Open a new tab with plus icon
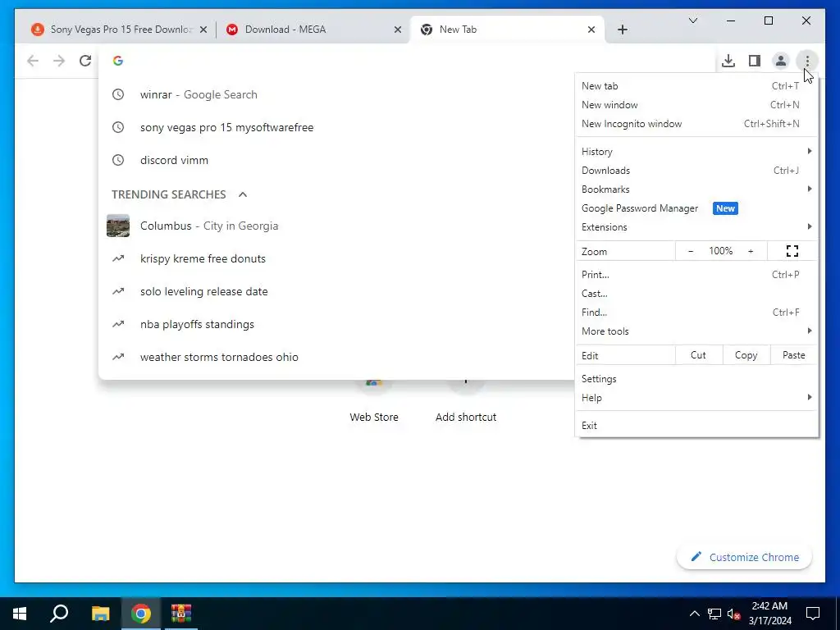Screen dimensions: 840x630 (622, 30)
